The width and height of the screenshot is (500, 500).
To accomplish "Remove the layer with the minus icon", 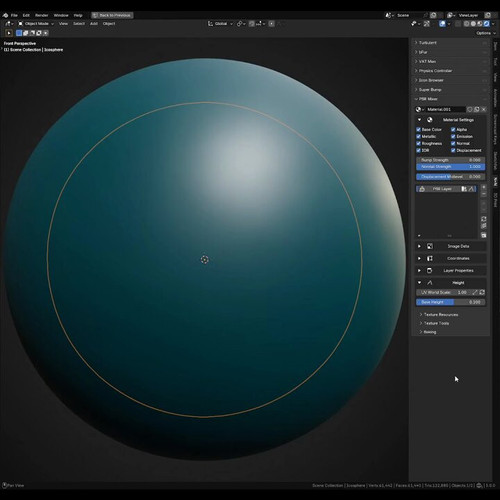I will tap(484, 194).
